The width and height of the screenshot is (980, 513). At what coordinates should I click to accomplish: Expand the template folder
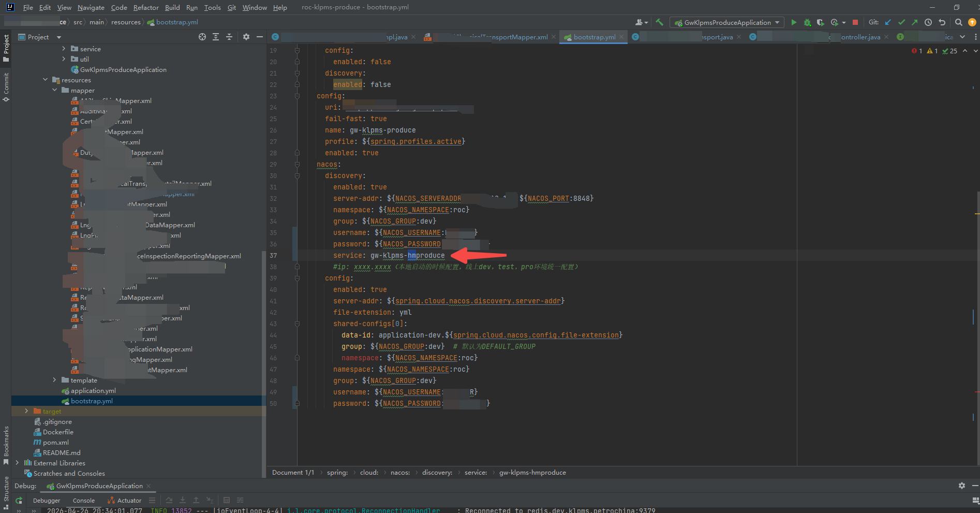(x=54, y=380)
